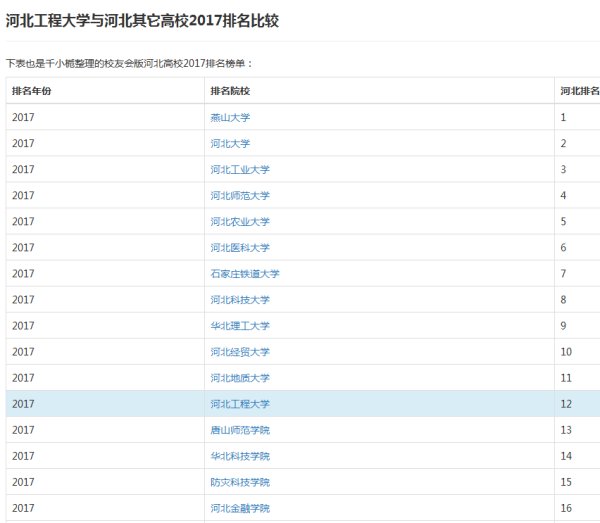Open the 河北科技大学 link
Screen dimensions: 600x523
[240, 300]
